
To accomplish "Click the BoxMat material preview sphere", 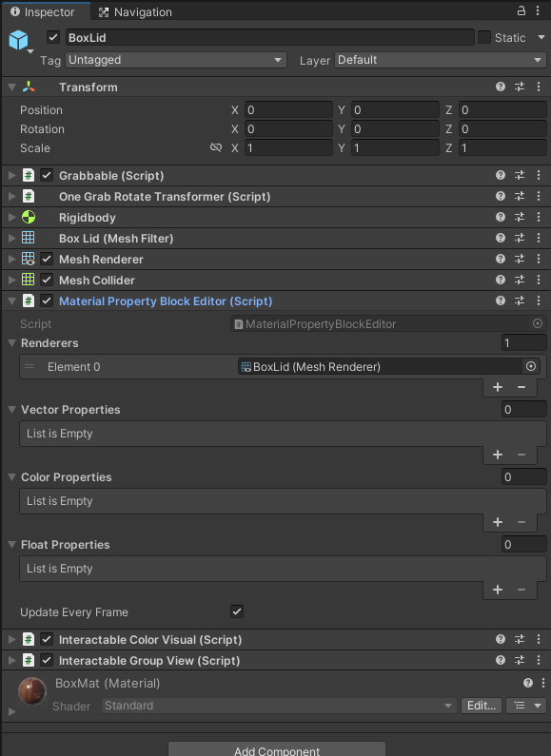I will [31, 690].
